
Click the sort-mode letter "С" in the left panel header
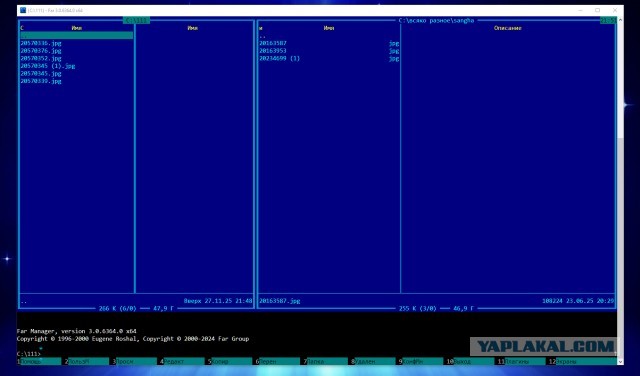coord(22,28)
